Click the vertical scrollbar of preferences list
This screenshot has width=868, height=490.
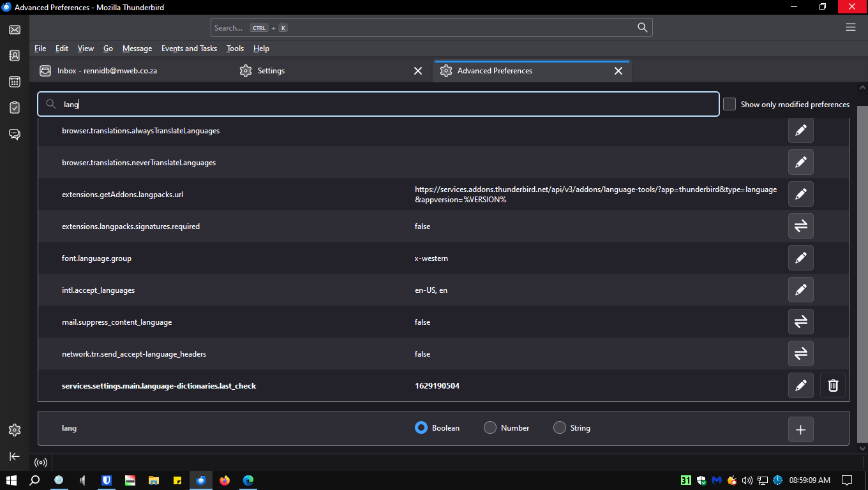pos(862,274)
